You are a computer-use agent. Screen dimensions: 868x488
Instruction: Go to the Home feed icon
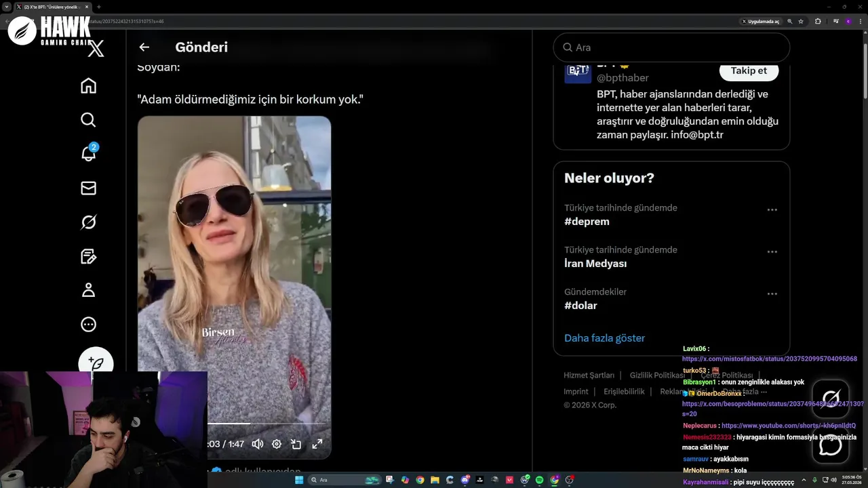[x=88, y=85]
